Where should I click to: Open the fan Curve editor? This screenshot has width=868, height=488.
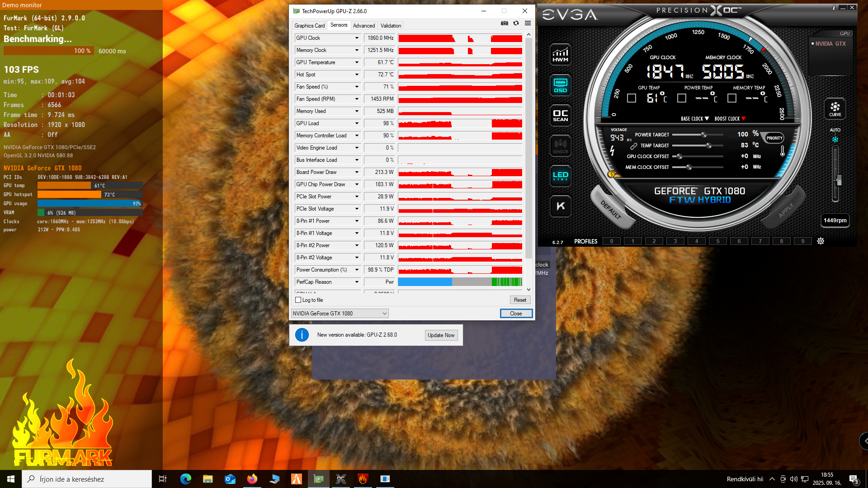coord(835,108)
